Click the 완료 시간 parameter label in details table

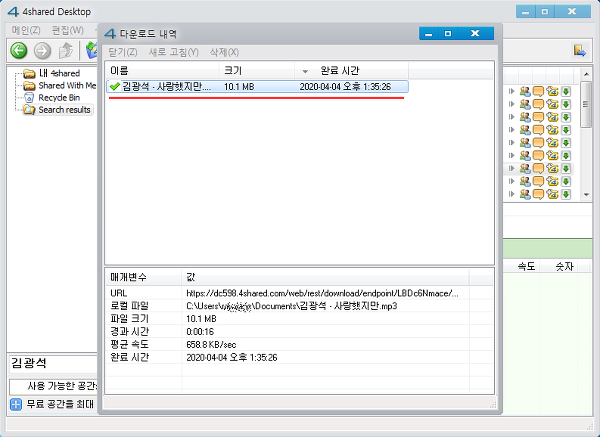(129, 357)
